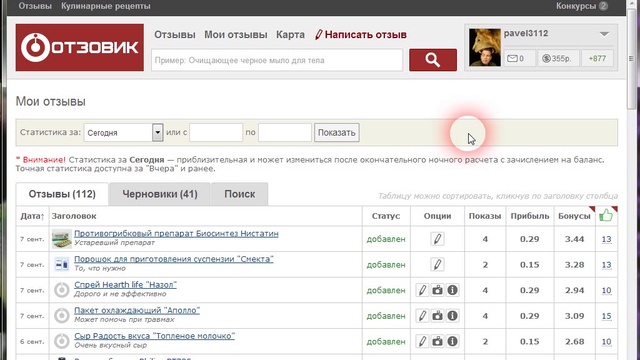Open Написать отзыв link
The image size is (640, 360).
(x=361, y=35)
